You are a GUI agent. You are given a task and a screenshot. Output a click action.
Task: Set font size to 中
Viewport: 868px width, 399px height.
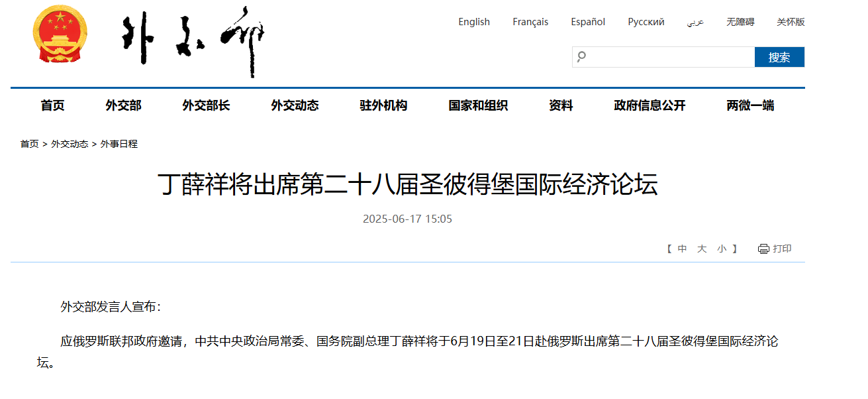pyautogui.click(x=682, y=249)
